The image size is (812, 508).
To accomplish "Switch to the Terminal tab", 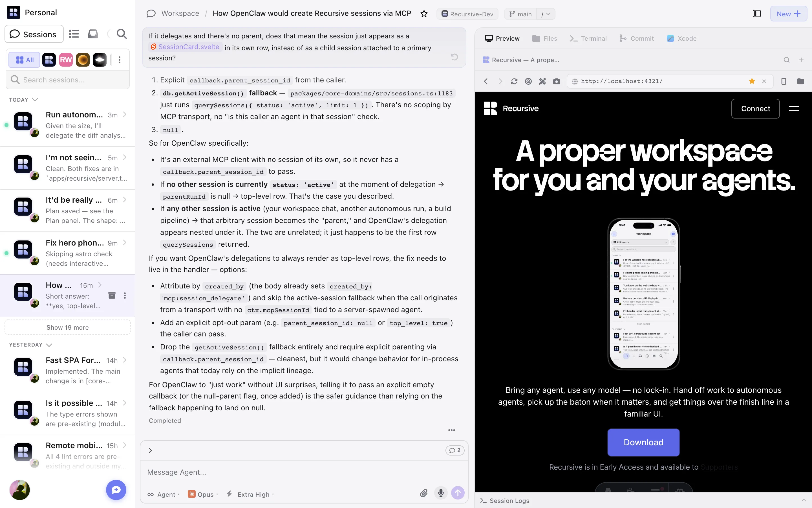I will 588,39.
